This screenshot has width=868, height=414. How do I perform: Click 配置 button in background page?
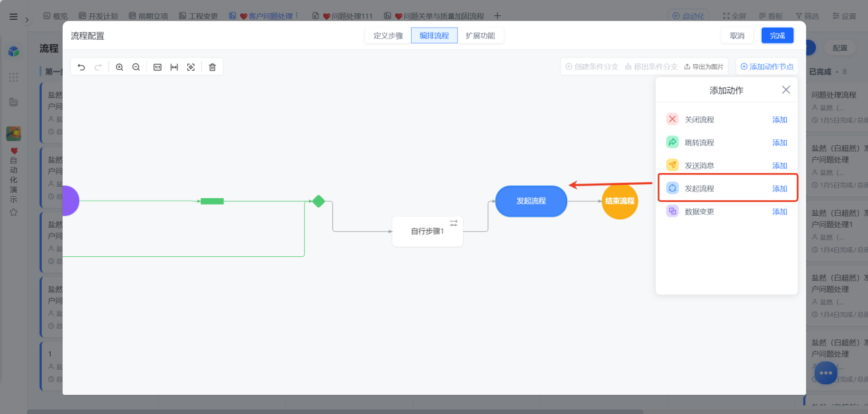point(840,48)
